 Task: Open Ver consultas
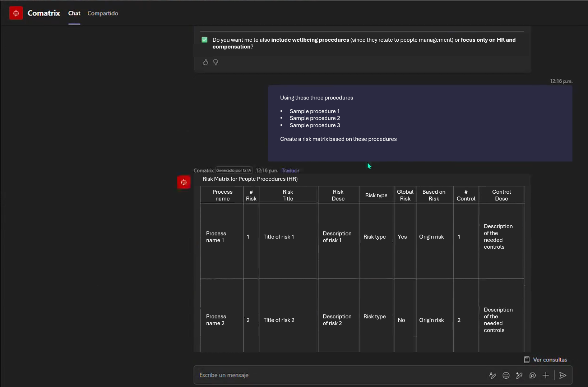[546, 360]
